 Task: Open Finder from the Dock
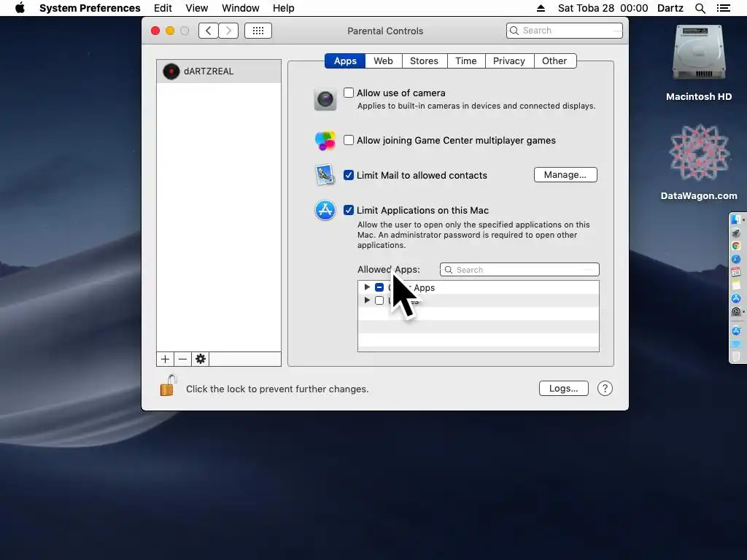pyautogui.click(x=736, y=219)
